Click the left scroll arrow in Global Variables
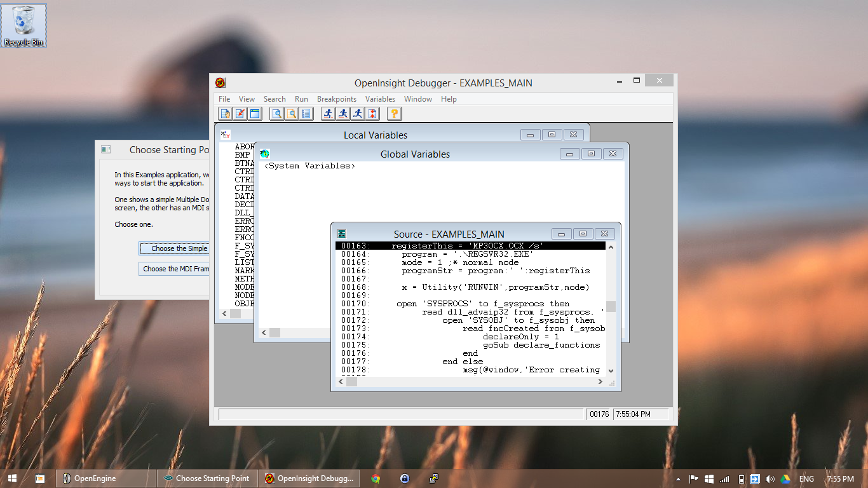 (x=264, y=333)
